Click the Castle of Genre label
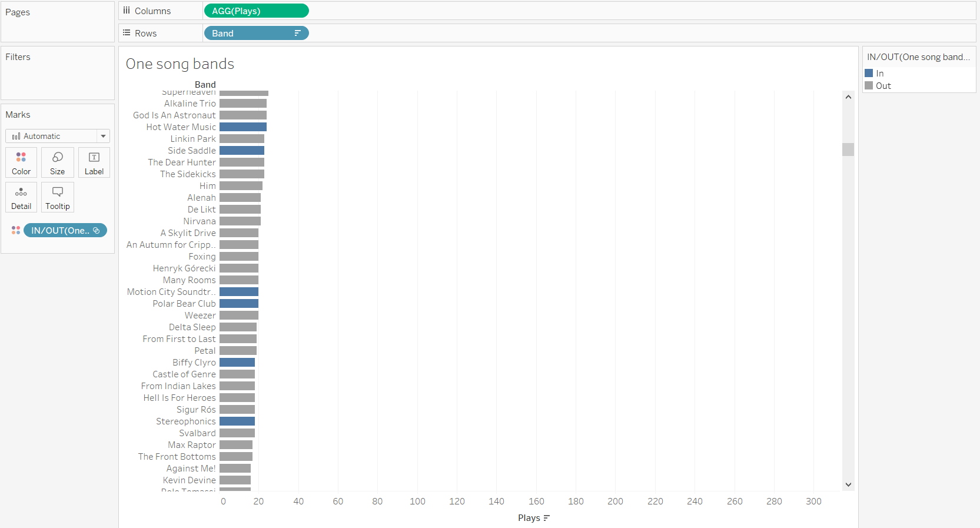980x528 pixels. click(x=184, y=374)
